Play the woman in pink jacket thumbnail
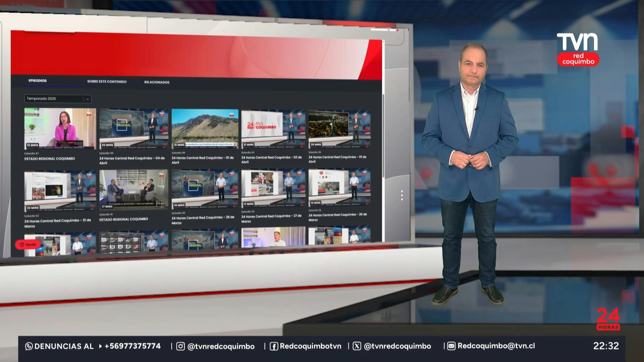Viewport: 644px width, 362px height. point(60,129)
